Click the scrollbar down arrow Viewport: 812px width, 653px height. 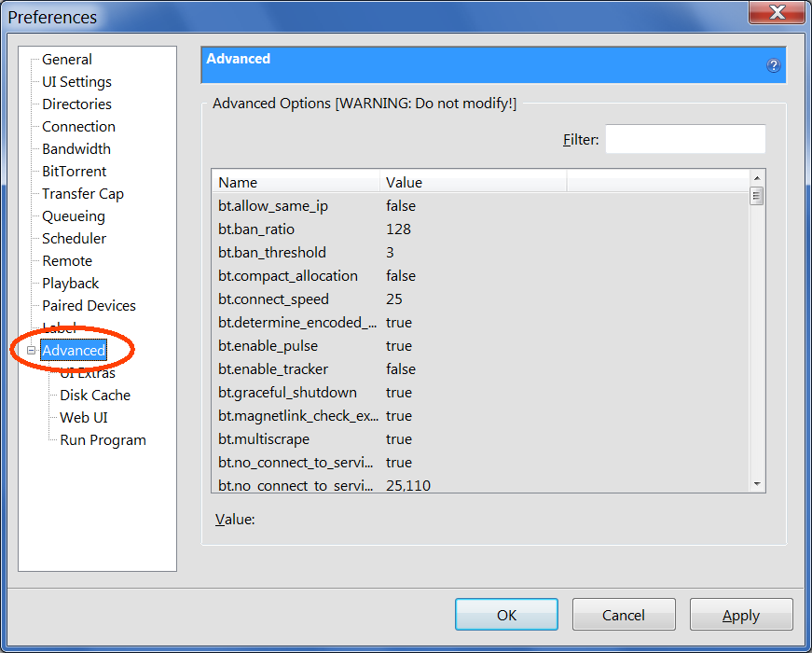click(757, 484)
